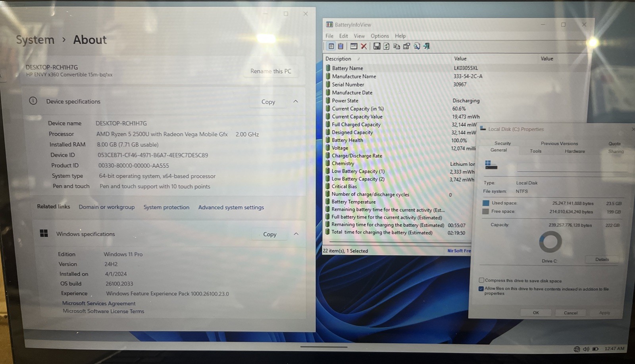Copy the Device specifications
This screenshot has height=364, width=635.
click(268, 102)
